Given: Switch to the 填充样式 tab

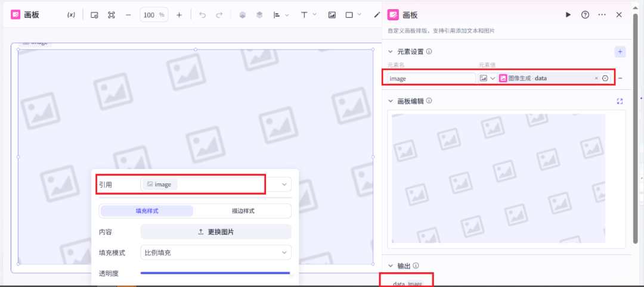Looking at the screenshot, I should tap(147, 211).
